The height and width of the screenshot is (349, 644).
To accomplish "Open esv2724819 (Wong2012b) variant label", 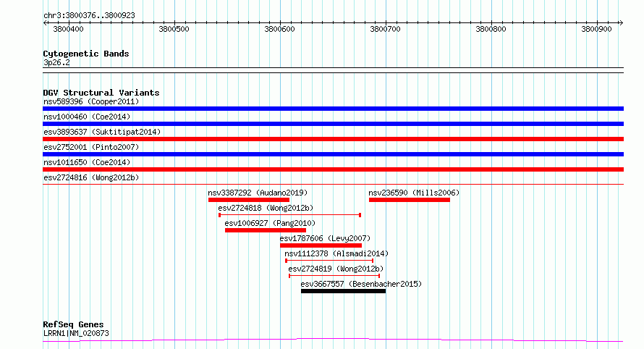I will click(336, 269).
